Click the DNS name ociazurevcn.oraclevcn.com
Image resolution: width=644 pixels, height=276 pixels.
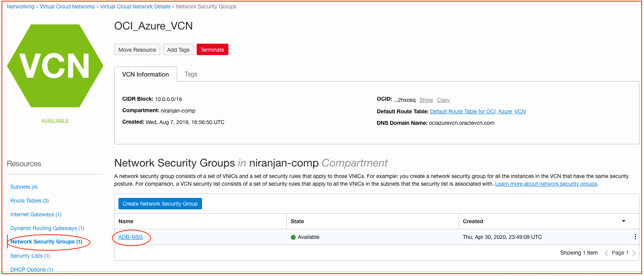click(462, 123)
